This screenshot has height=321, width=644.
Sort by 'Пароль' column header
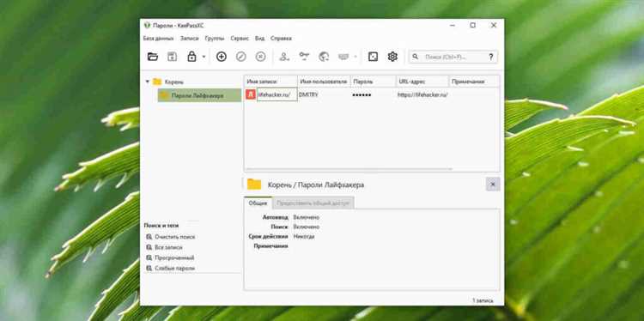(374, 82)
